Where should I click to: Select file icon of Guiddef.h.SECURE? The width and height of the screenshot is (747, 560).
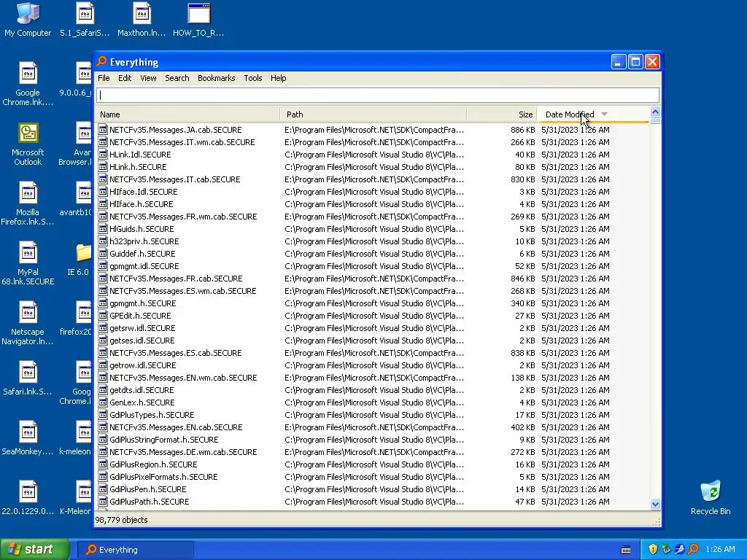(x=102, y=253)
